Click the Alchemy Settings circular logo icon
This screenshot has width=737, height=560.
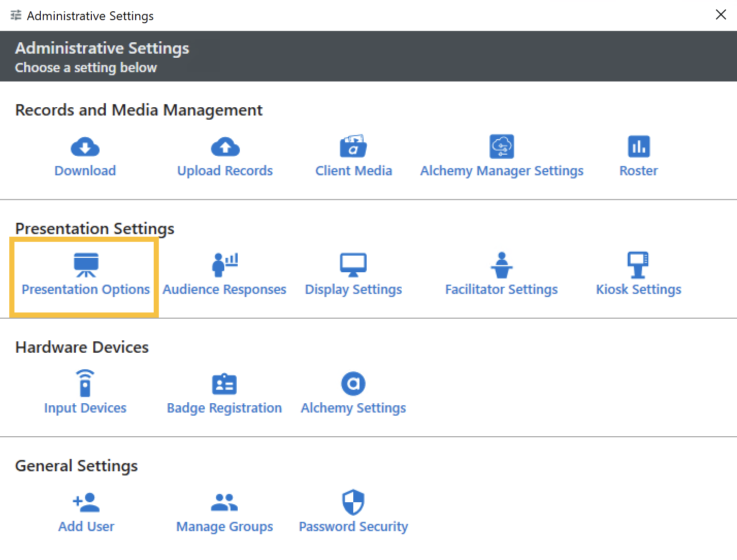353,384
